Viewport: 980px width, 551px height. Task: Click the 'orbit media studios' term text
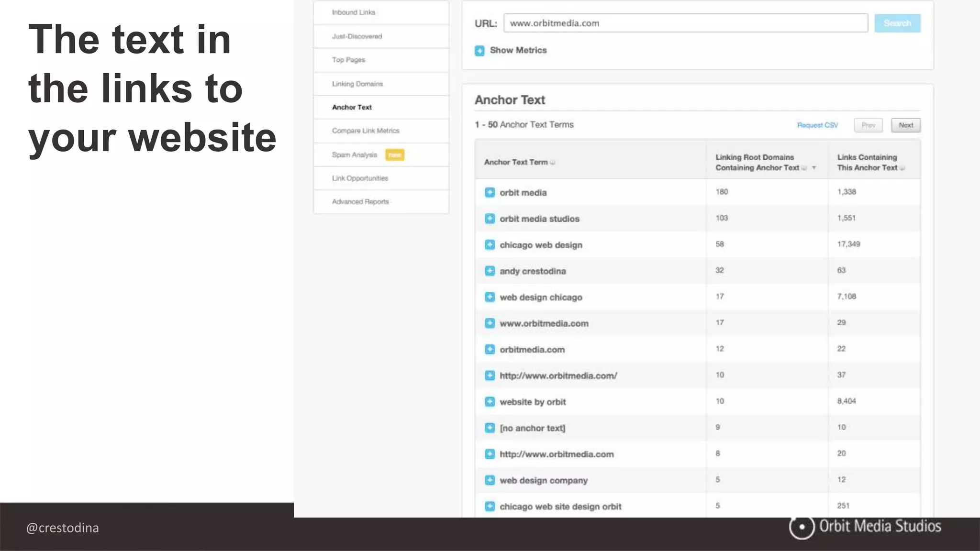coord(539,219)
